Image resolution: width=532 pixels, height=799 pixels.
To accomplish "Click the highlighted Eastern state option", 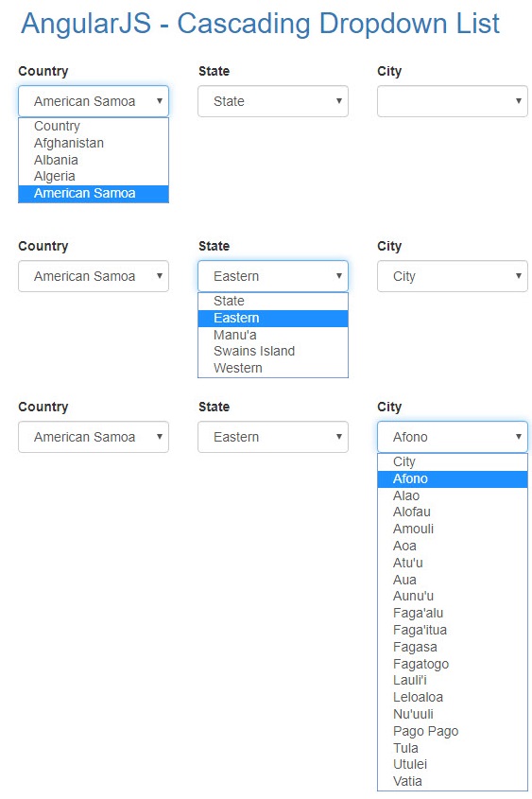I will click(x=273, y=318).
